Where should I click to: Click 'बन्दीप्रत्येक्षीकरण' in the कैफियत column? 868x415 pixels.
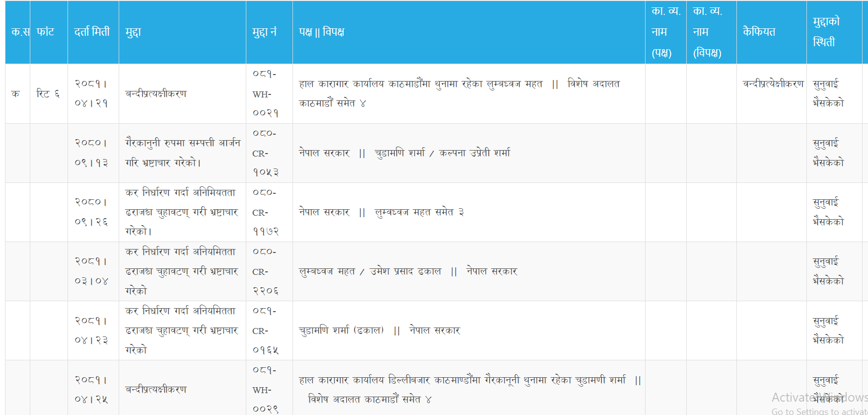point(773,84)
